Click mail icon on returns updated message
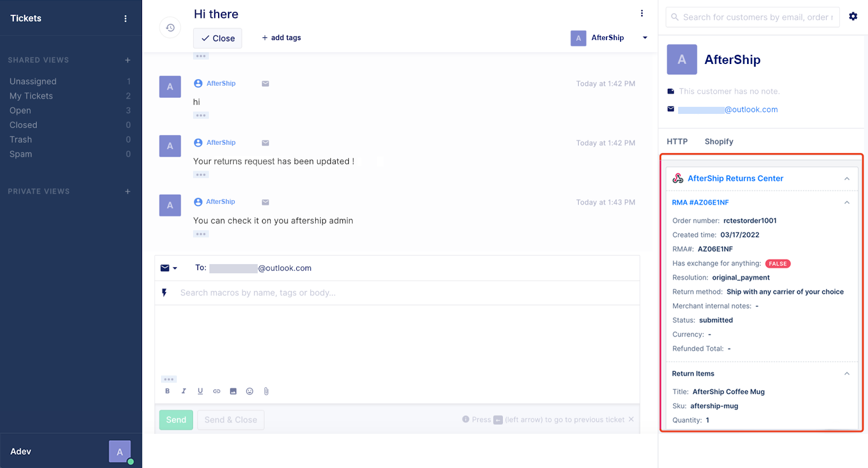Image resolution: width=868 pixels, height=468 pixels. coord(265,143)
